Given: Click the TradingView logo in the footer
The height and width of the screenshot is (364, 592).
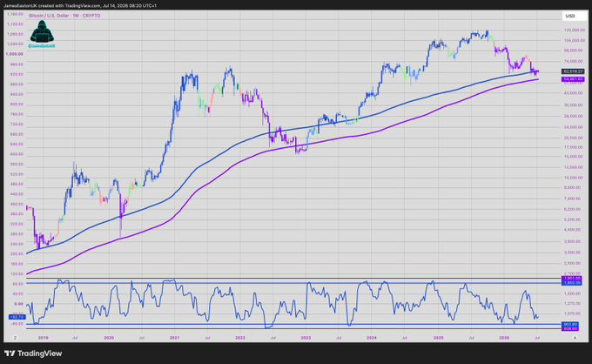Looking at the screenshot, I should 33,354.
